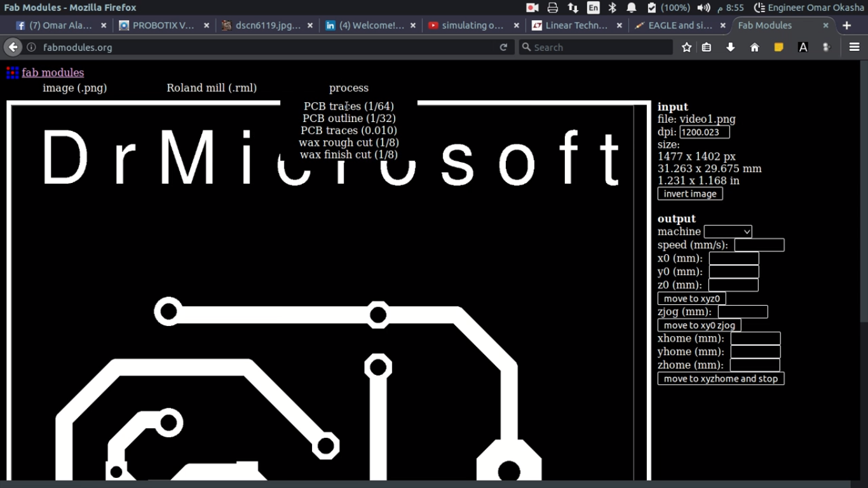Select PCB traces (0.010) process
The height and width of the screenshot is (488, 868).
(349, 130)
